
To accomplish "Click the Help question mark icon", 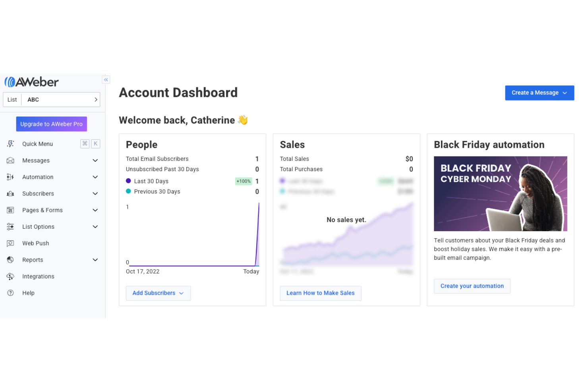I will point(10,293).
